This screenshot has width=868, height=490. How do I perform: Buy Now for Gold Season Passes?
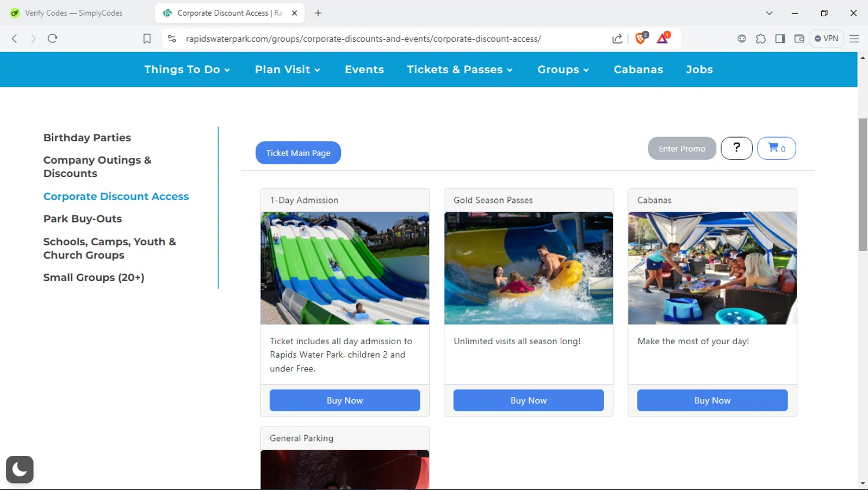coord(528,400)
